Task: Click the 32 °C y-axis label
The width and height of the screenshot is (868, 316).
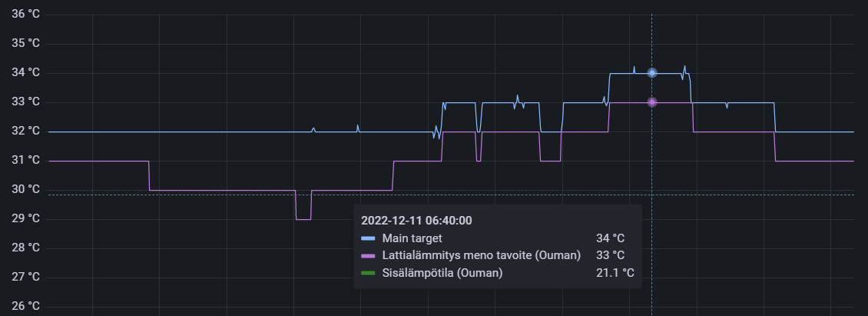Action: point(25,131)
